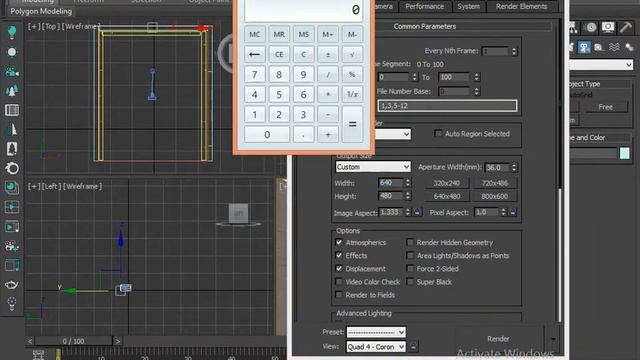This screenshot has height=360, width=640.
Task: Open the render Preset dropdown
Action: (376, 332)
